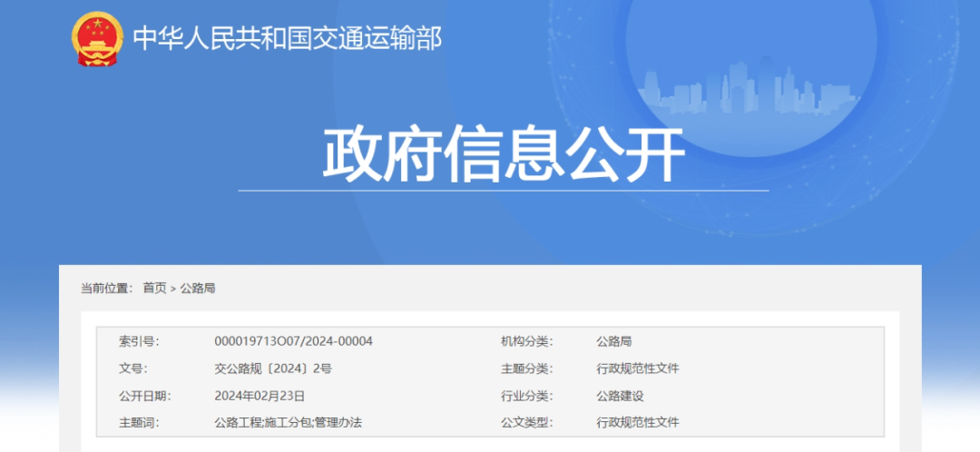Select the index number 000019713O07/2024-00004
Screen dimensions: 980x452
(293, 341)
